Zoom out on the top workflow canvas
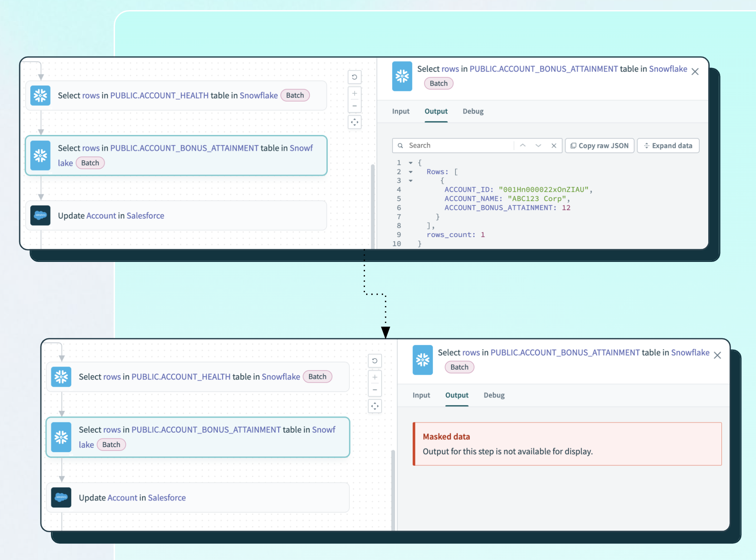The height and width of the screenshot is (560, 756). coord(354,106)
